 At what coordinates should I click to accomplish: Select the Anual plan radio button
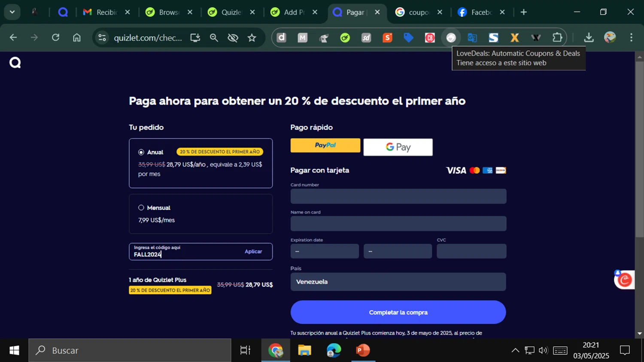(x=141, y=152)
